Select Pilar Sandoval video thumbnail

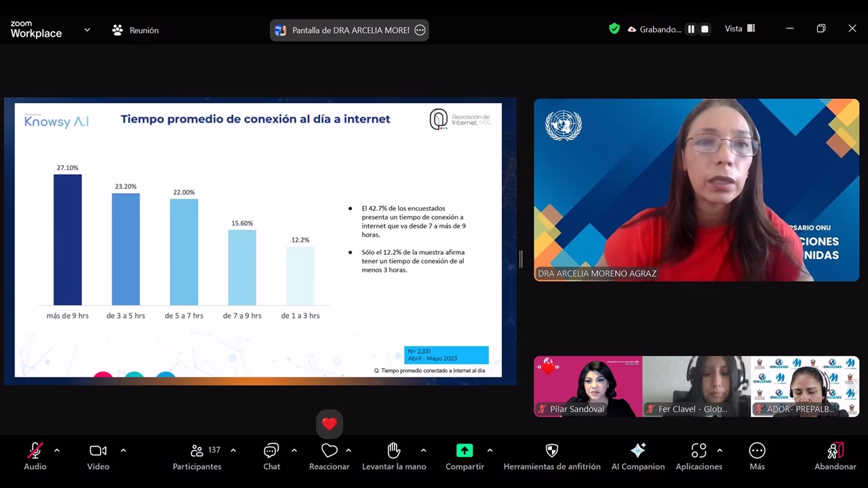pyautogui.click(x=587, y=386)
